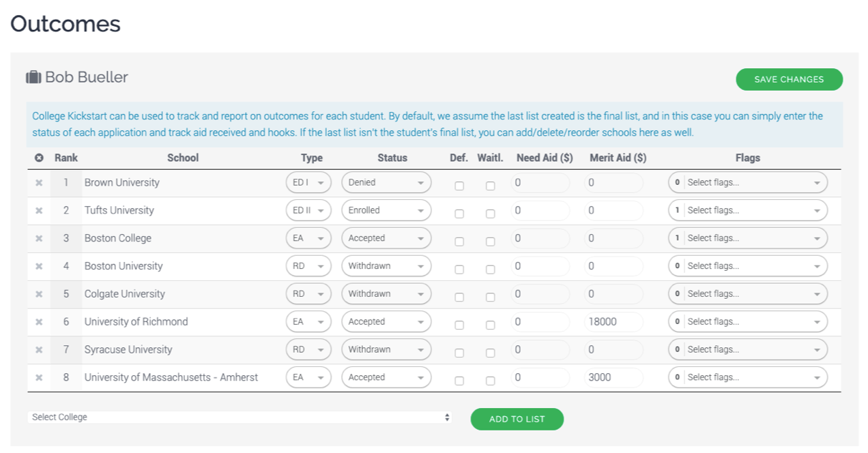Toggle Def. checkbox for UMass Amherst
This screenshot has height=453, width=868.
pyautogui.click(x=459, y=381)
